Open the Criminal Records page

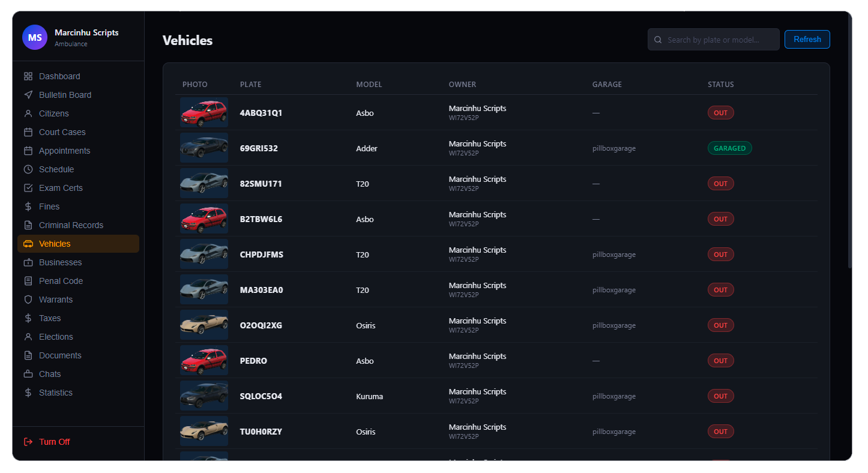(x=71, y=225)
